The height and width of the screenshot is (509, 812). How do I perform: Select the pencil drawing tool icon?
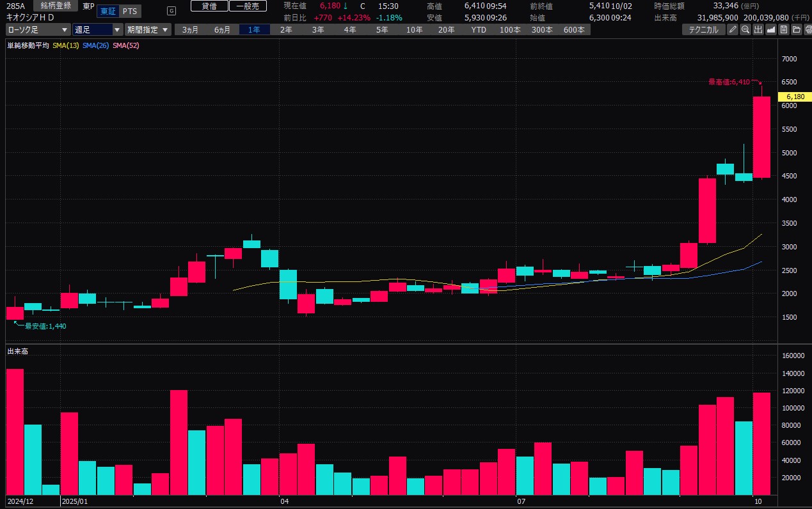(x=733, y=29)
